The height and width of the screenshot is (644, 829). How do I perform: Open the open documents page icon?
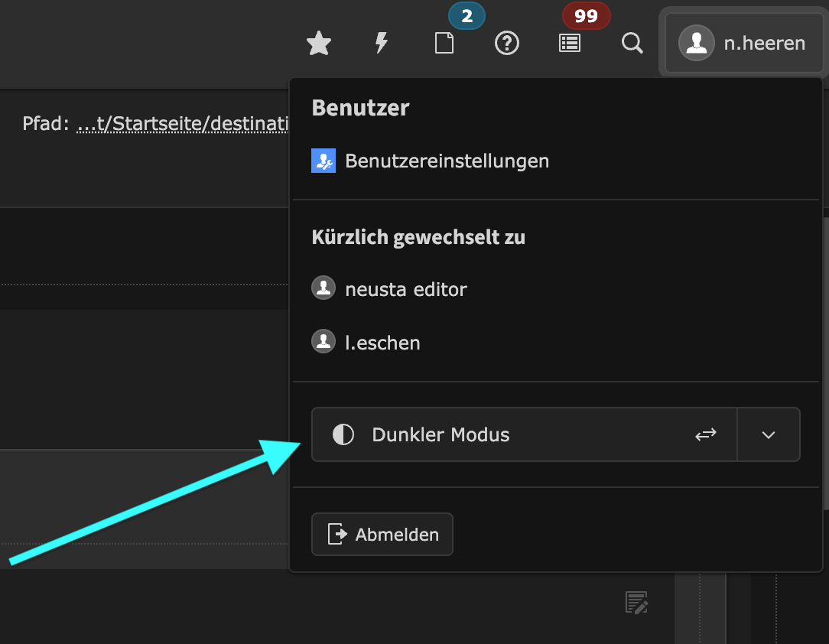444,44
